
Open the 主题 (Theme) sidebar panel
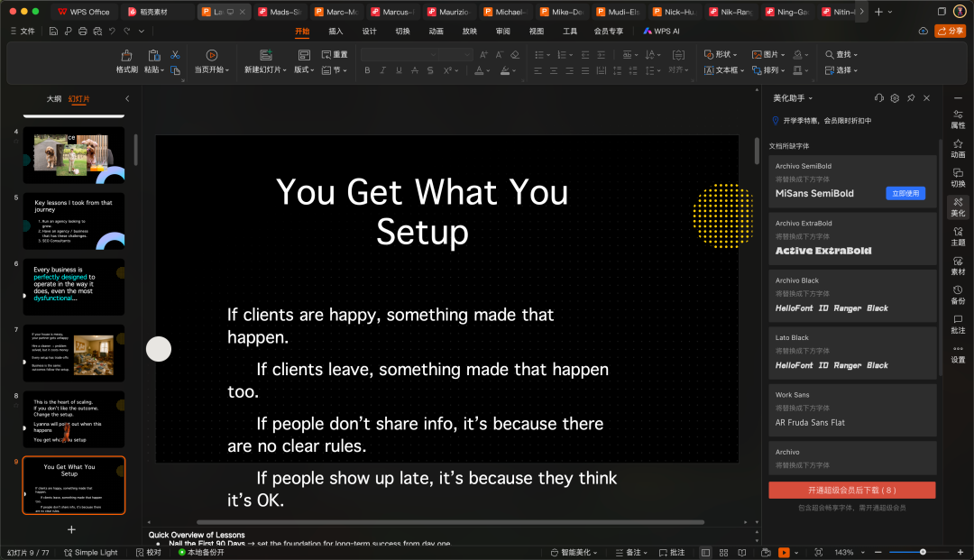[958, 236]
